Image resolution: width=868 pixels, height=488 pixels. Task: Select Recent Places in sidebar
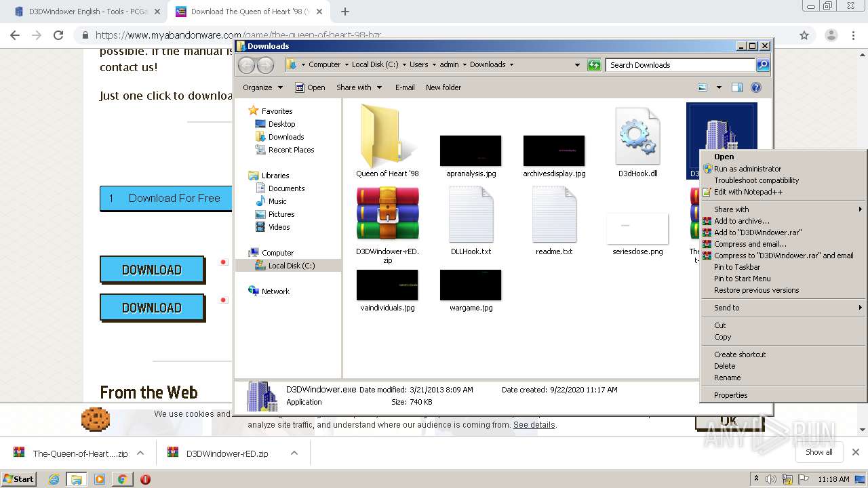pyautogui.click(x=291, y=150)
